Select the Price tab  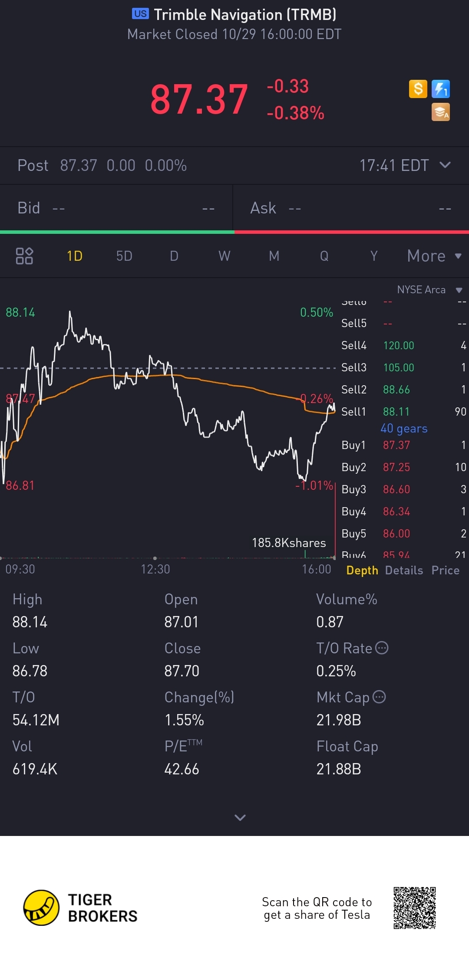point(446,570)
